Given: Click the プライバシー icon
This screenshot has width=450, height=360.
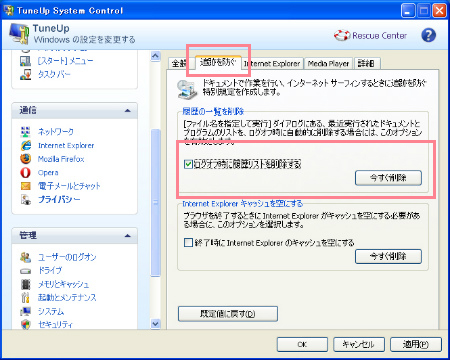Looking at the screenshot, I should pos(26,199).
